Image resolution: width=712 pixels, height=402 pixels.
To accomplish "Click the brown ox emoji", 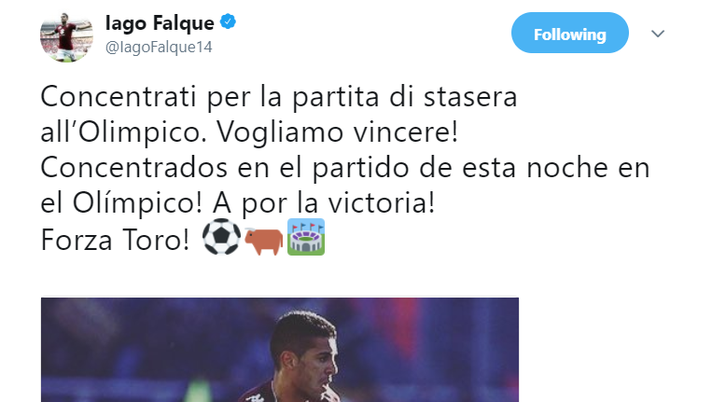I will click(x=264, y=240).
